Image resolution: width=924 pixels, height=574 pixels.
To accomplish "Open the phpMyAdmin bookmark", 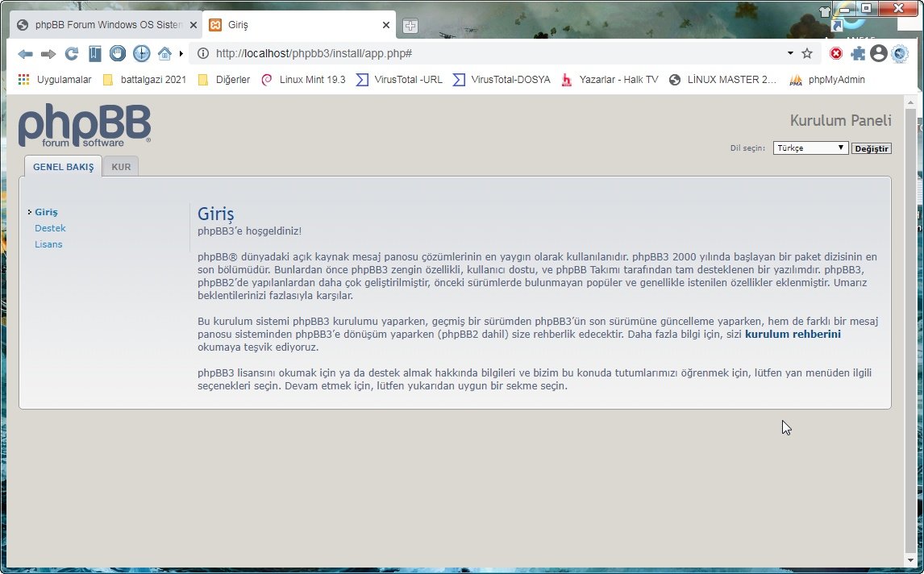I will [827, 80].
